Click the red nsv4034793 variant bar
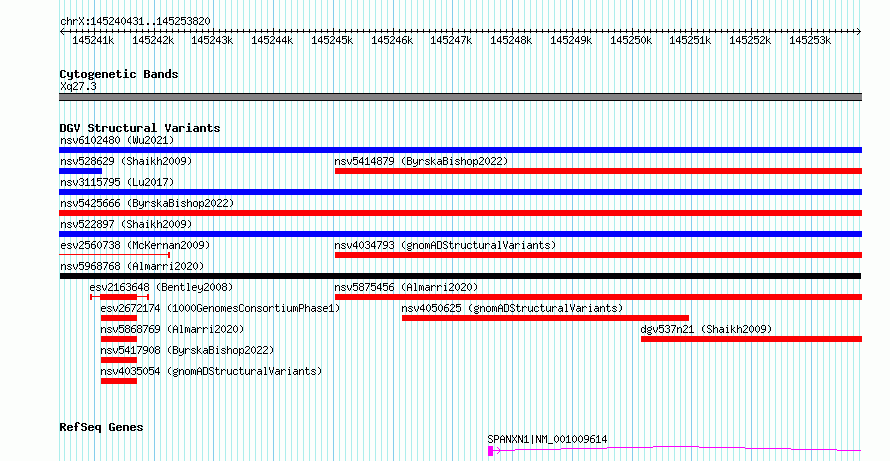Image resolution: width=890 pixels, height=461 pixels. point(598,255)
